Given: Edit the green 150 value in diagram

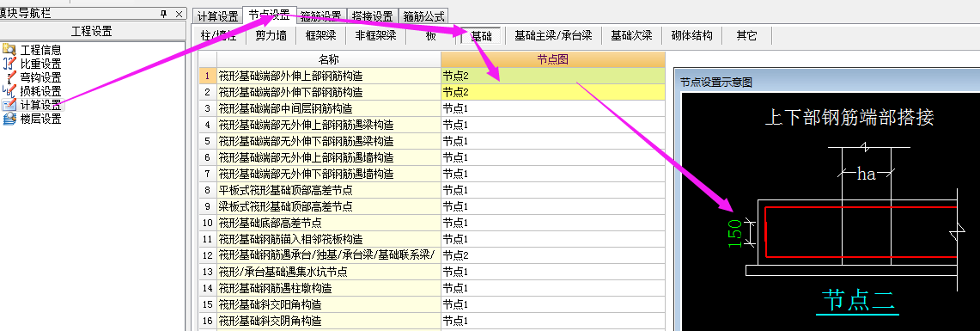Looking at the screenshot, I should point(735,233).
